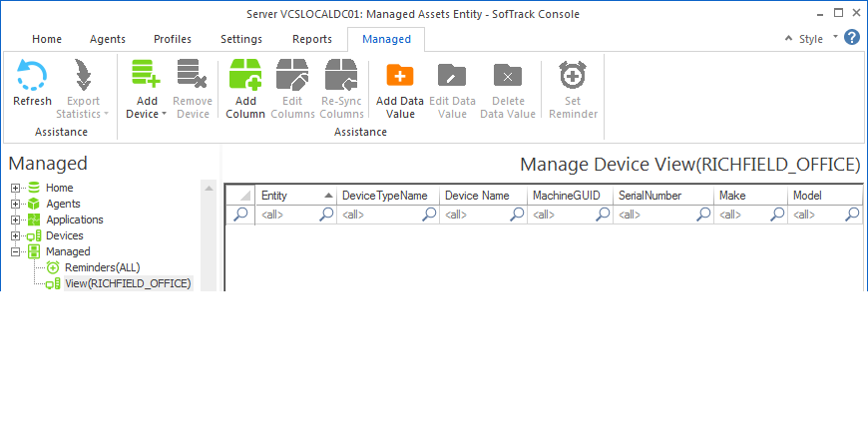Sort by the Entity column header
This screenshot has width=868, height=441.
click(289, 196)
